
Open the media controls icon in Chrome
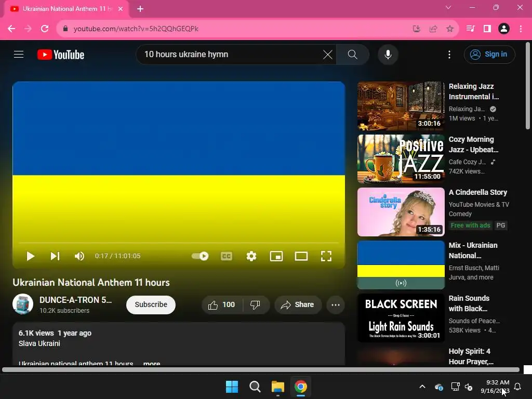coord(471,29)
